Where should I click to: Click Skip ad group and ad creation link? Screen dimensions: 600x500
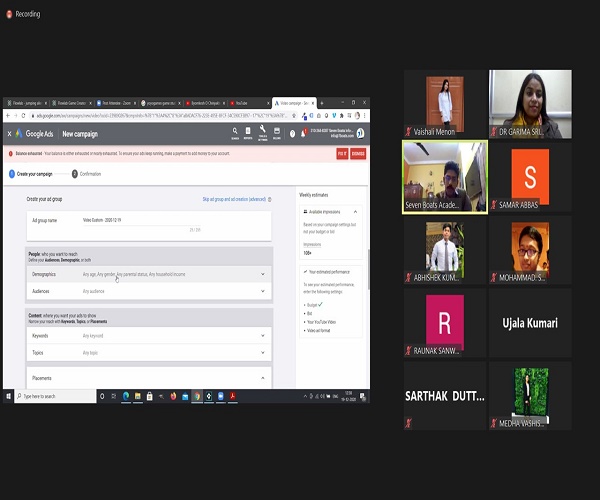234,199
